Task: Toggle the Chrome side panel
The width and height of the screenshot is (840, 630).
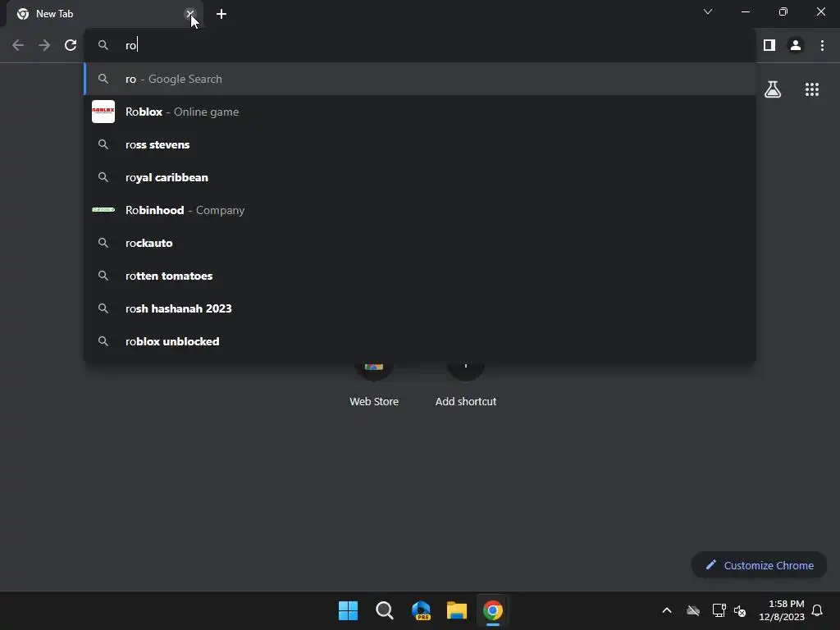Action: [x=769, y=46]
